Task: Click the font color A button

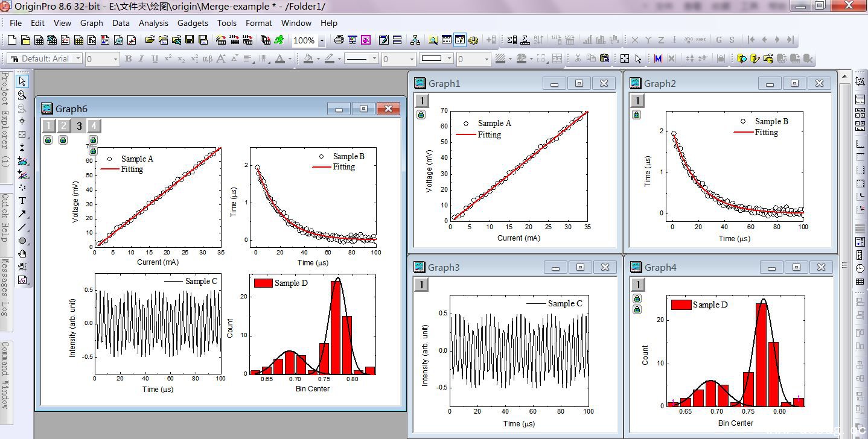Action: [x=279, y=58]
